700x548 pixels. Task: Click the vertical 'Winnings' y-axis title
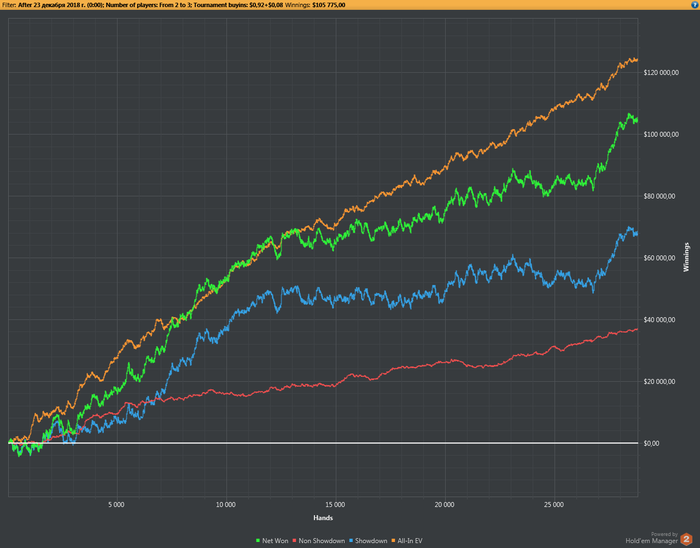pos(687,257)
